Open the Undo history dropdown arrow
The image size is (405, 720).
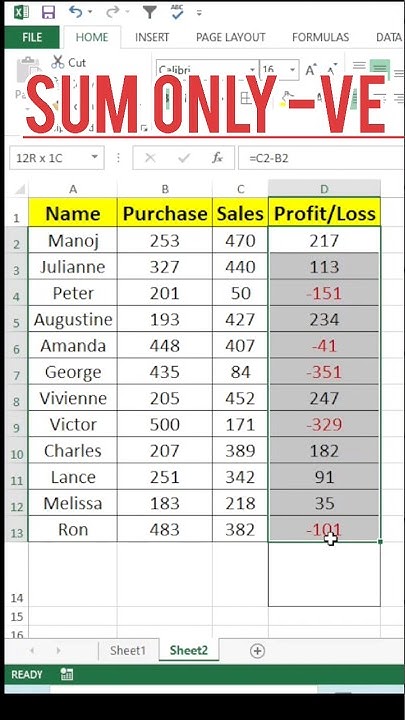(90, 12)
